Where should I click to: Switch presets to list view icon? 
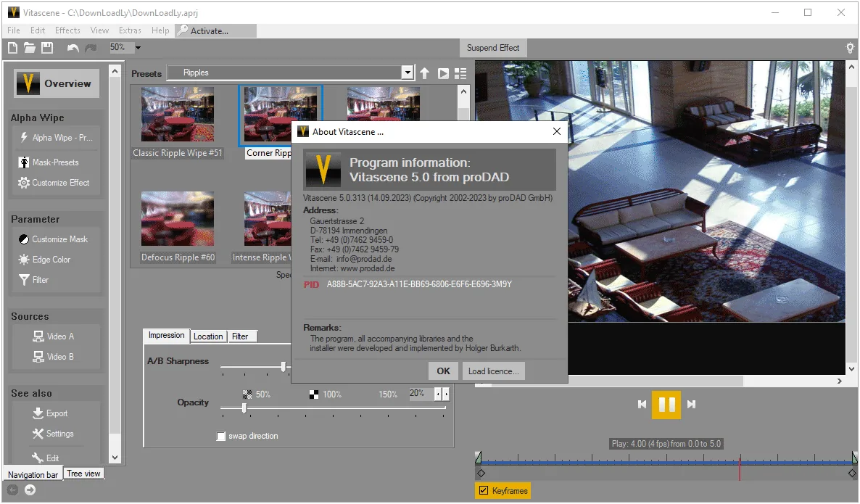[460, 73]
